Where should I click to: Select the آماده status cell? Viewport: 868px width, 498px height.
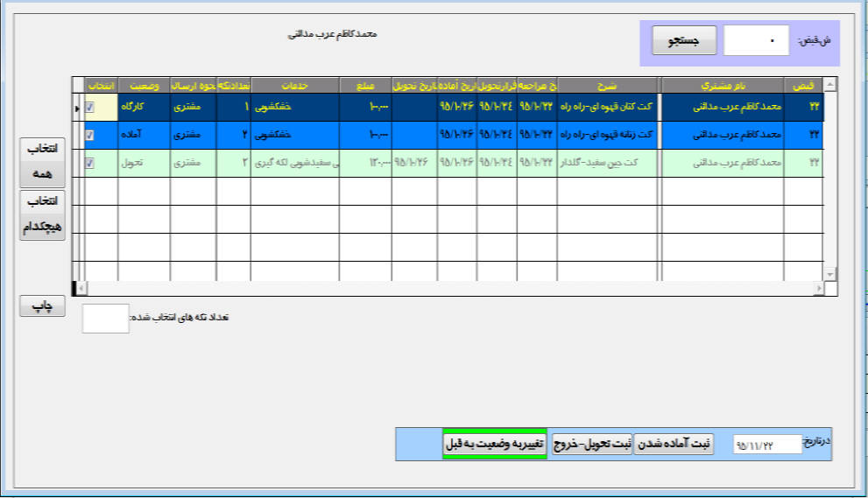[x=144, y=136]
